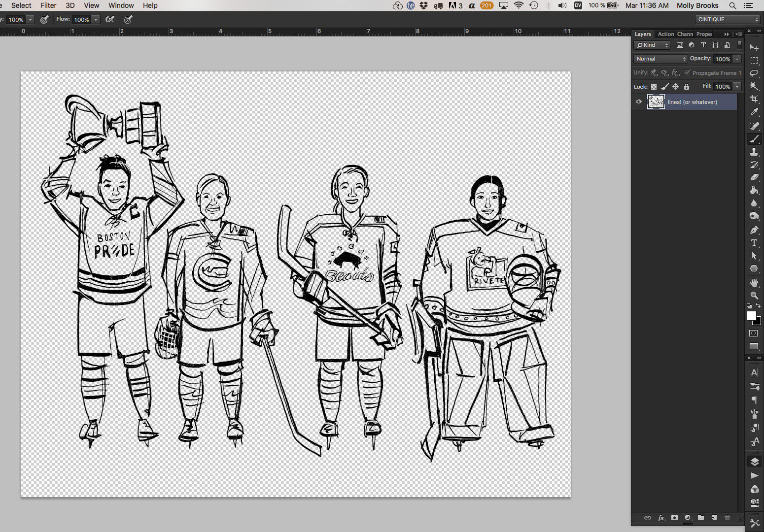Open the Kind filter dropdown
The width and height of the screenshot is (764, 532).
[652, 45]
